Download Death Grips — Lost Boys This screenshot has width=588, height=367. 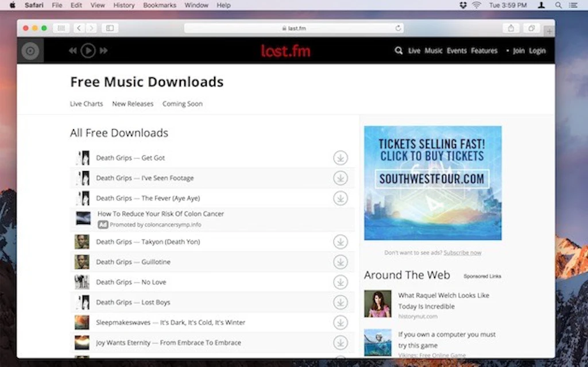(x=341, y=302)
